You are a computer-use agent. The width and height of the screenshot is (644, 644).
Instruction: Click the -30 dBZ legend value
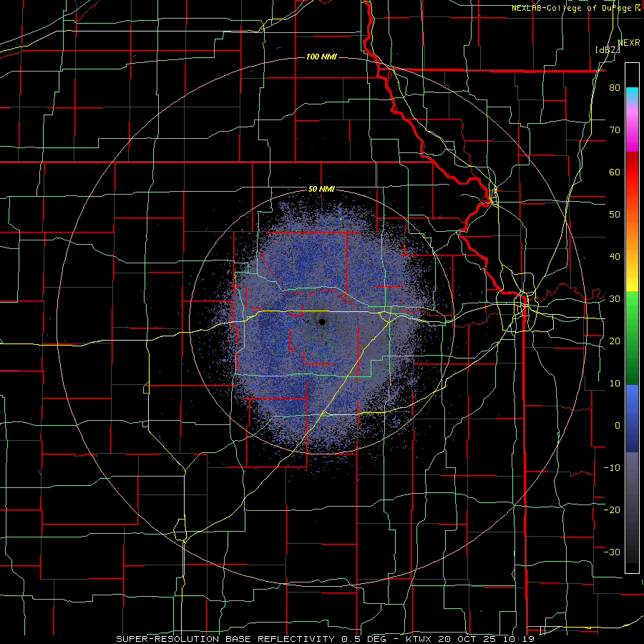pos(612,552)
